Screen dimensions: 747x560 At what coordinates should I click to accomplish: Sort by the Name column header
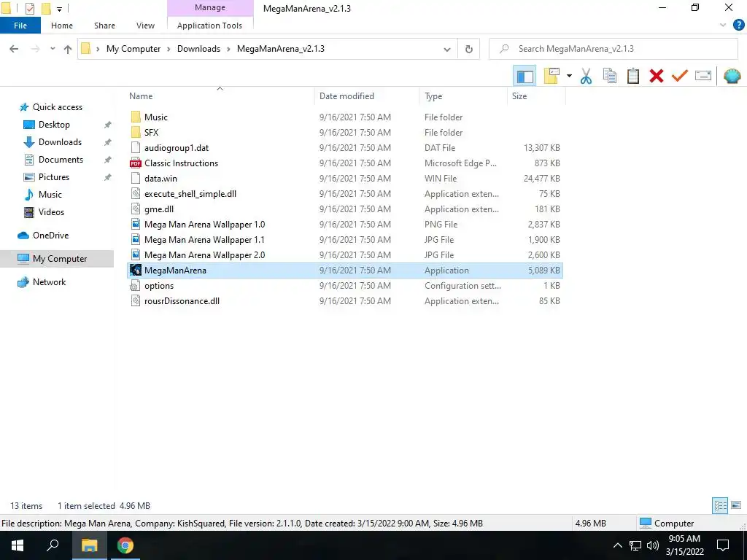[220, 96]
